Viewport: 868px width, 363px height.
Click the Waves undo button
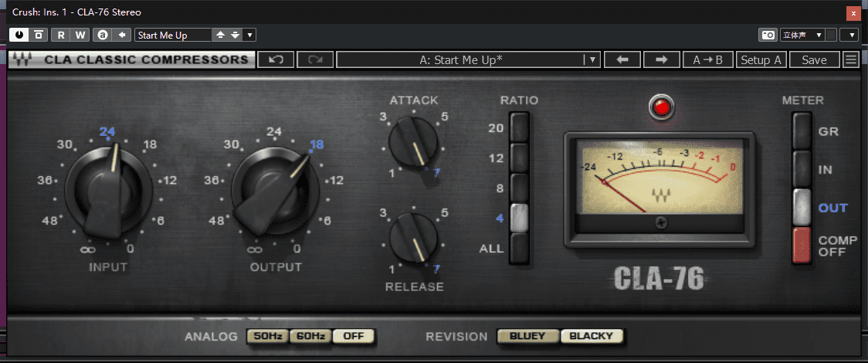click(x=276, y=59)
